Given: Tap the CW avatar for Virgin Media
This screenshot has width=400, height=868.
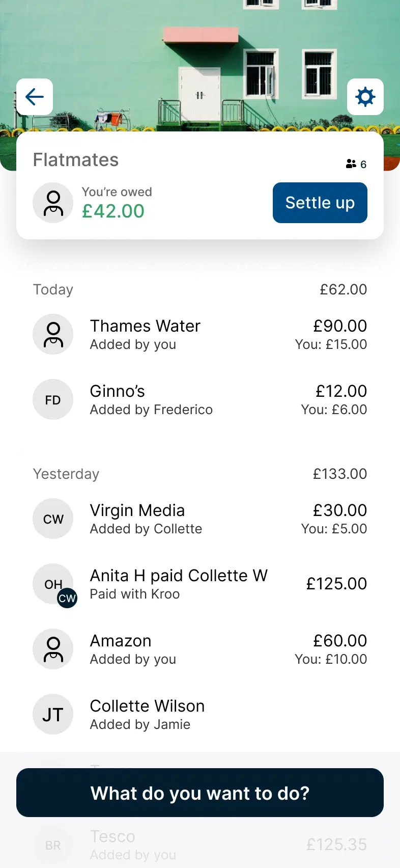Looking at the screenshot, I should [x=53, y=519].
